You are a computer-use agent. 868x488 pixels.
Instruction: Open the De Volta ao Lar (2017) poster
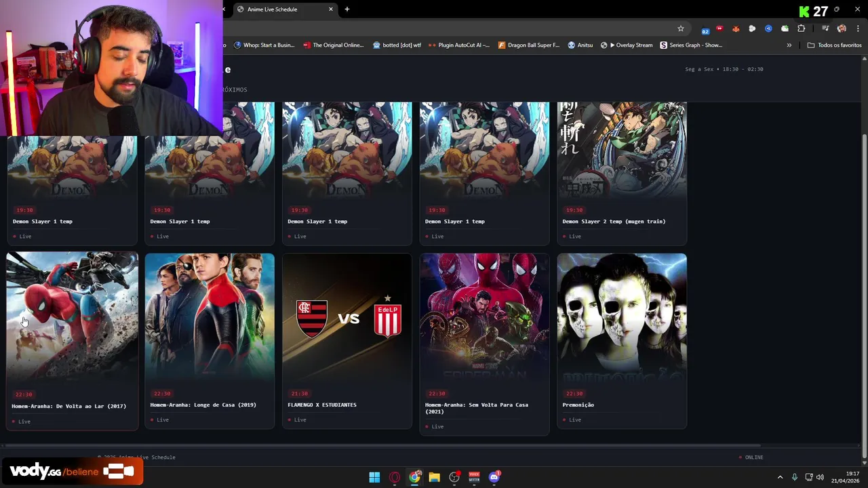(72, 316)
